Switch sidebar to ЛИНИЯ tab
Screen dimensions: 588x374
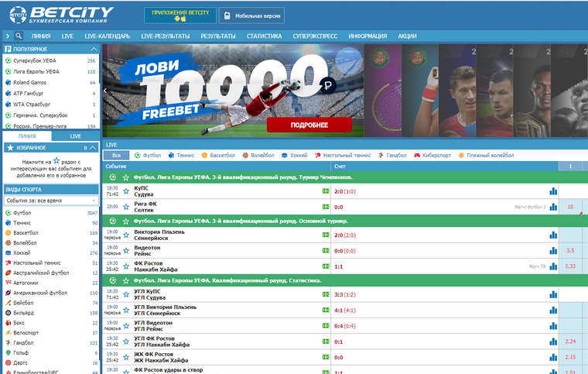[x=27, y=136]
